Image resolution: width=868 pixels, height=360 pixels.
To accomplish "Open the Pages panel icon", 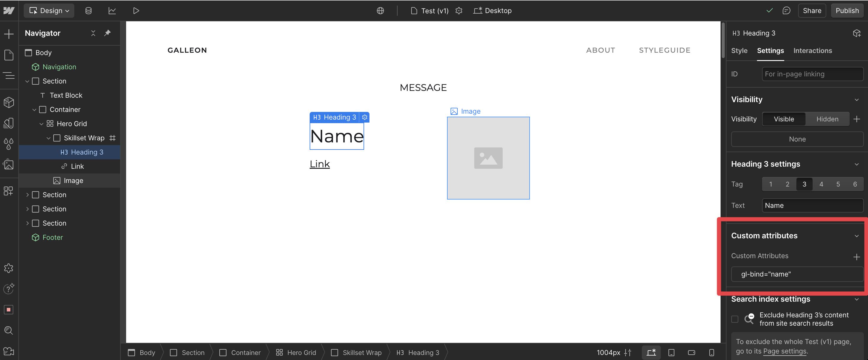I will 9,55.
